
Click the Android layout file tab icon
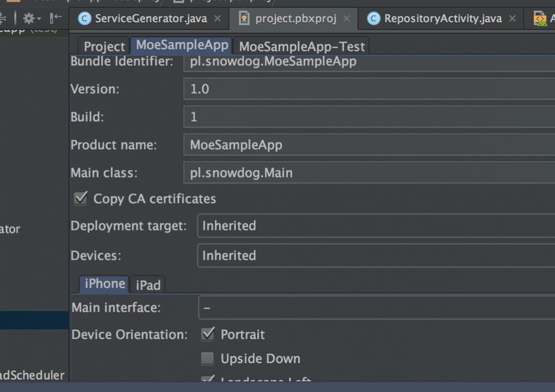tap(540, 19)
